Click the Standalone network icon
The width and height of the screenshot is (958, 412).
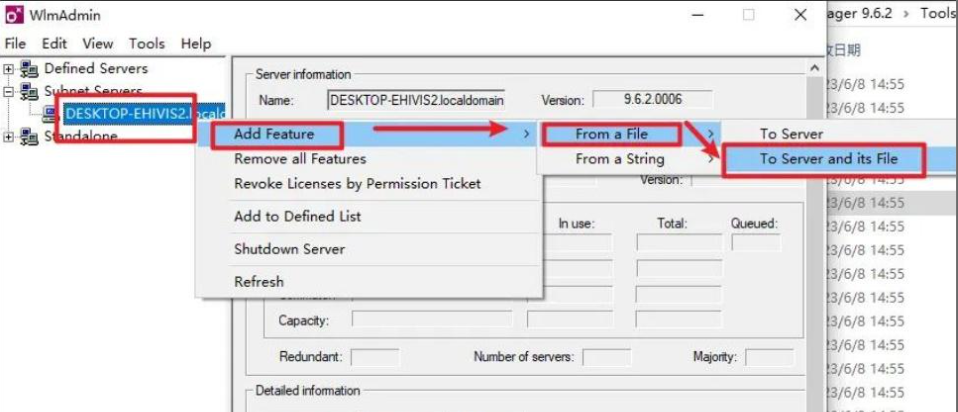click(28, 136)
